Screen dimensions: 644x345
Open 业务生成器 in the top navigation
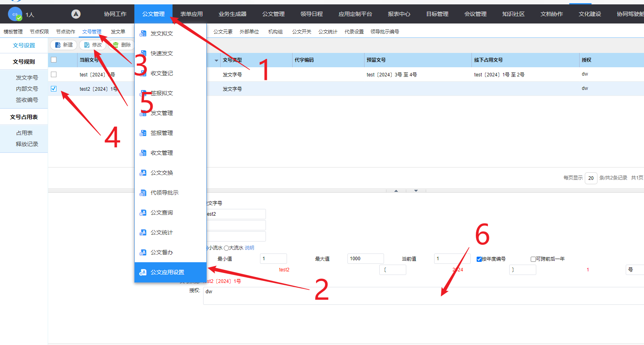tap(233, 14)
